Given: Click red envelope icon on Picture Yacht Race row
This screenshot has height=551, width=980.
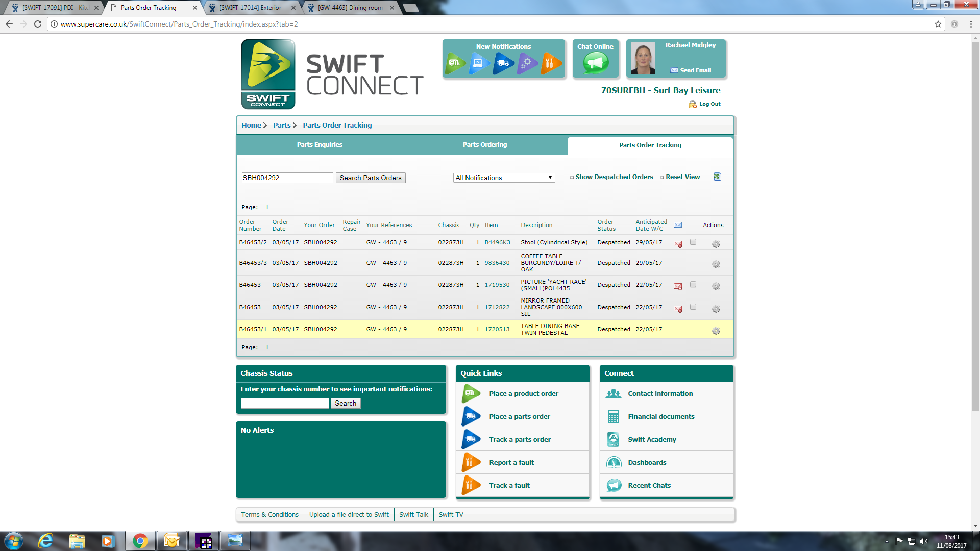Looking at the screenshot, I should pos(678,286).
